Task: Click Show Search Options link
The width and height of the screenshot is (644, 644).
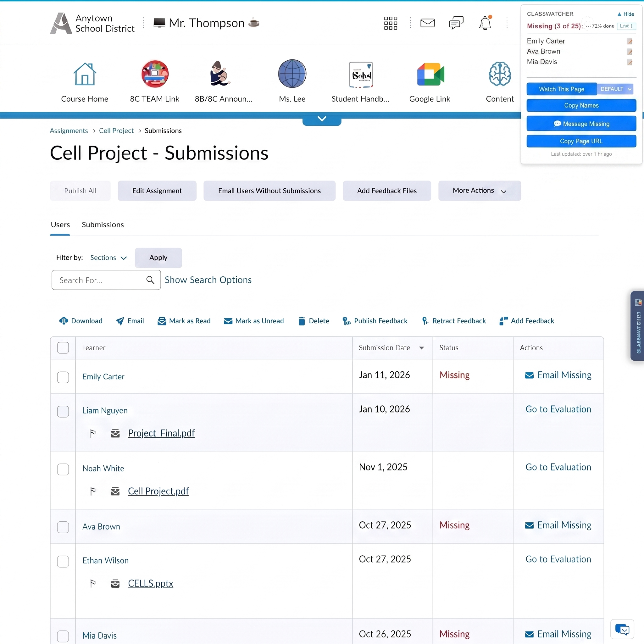Action: (x=208, y=280)
